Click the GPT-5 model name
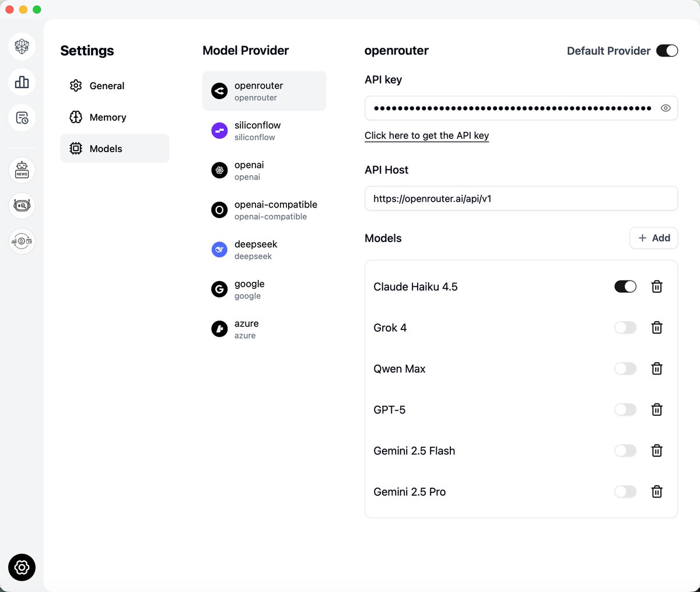 point(390,409)
